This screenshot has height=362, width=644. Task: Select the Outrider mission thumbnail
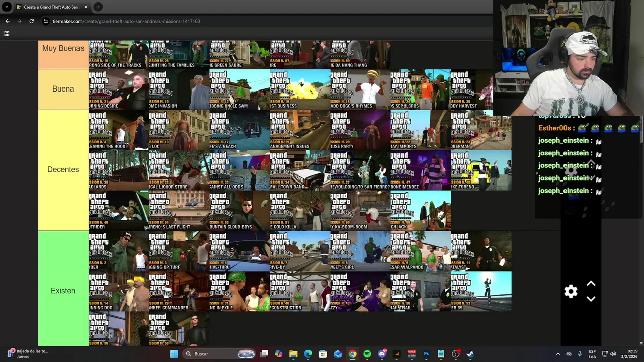click(119, 210)
